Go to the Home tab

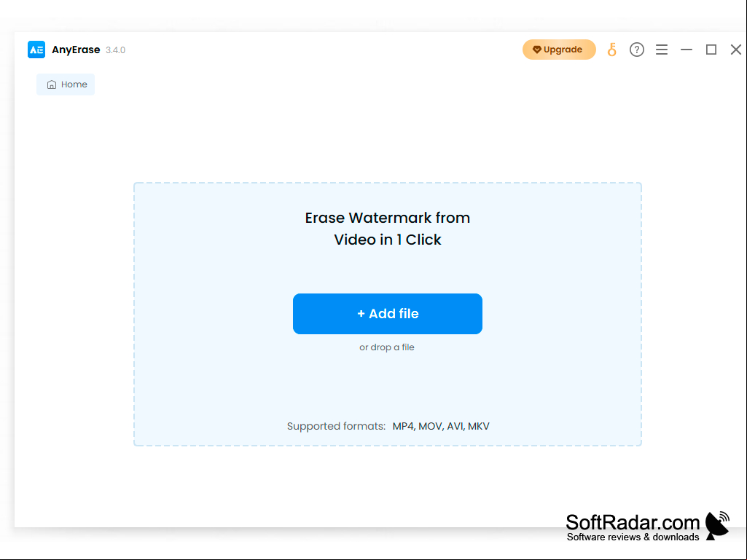(x=66, y=84)
